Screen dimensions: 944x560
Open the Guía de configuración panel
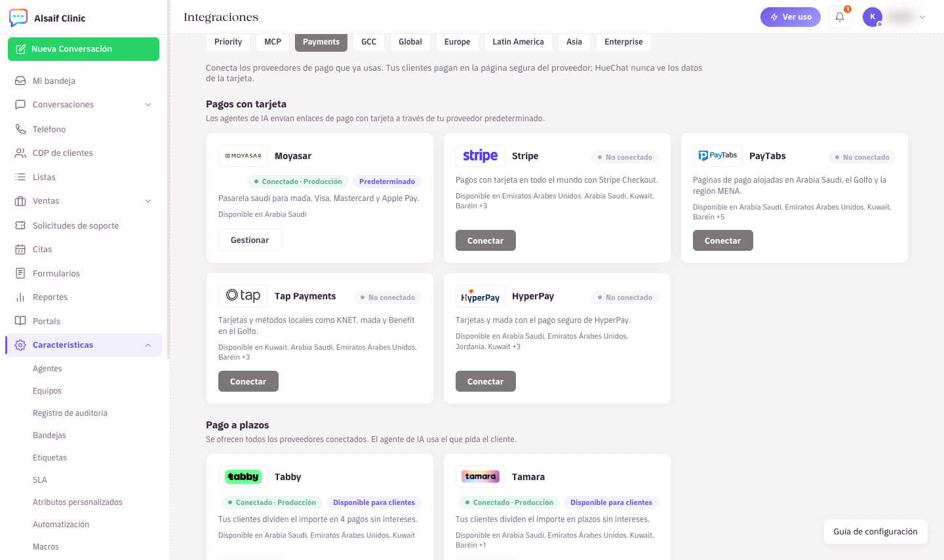[876, 531]
